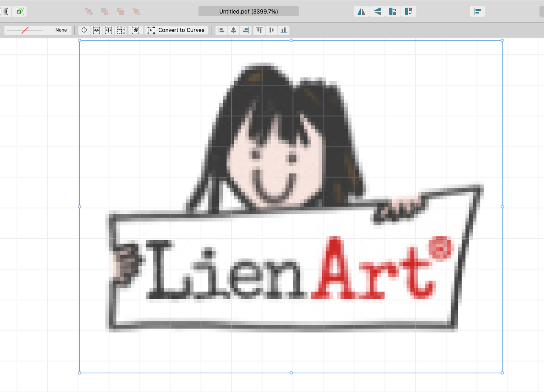Align selection to the bottom
The height and width of the screenshot is (392, 544).
point(284,30)
